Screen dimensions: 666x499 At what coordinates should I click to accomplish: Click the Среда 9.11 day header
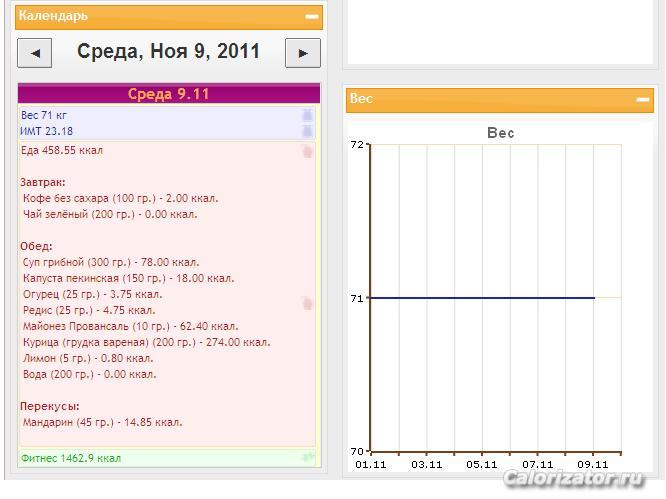coord(168,94)
